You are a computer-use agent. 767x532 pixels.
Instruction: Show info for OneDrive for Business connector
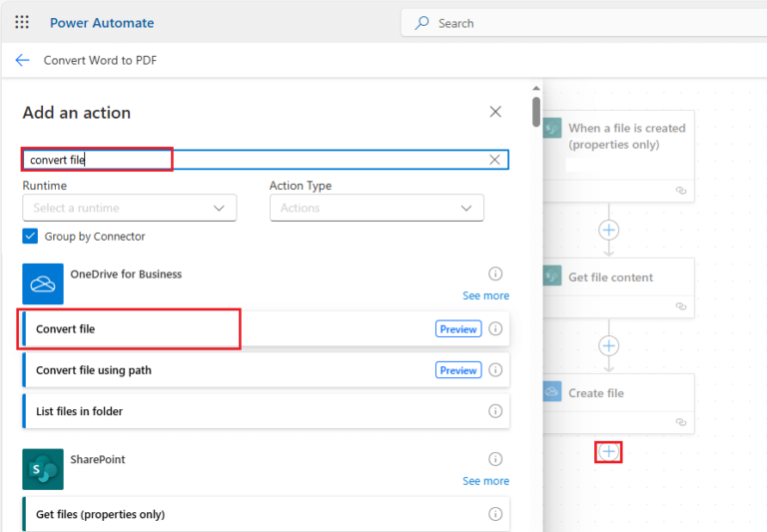(x=495, y=273)
